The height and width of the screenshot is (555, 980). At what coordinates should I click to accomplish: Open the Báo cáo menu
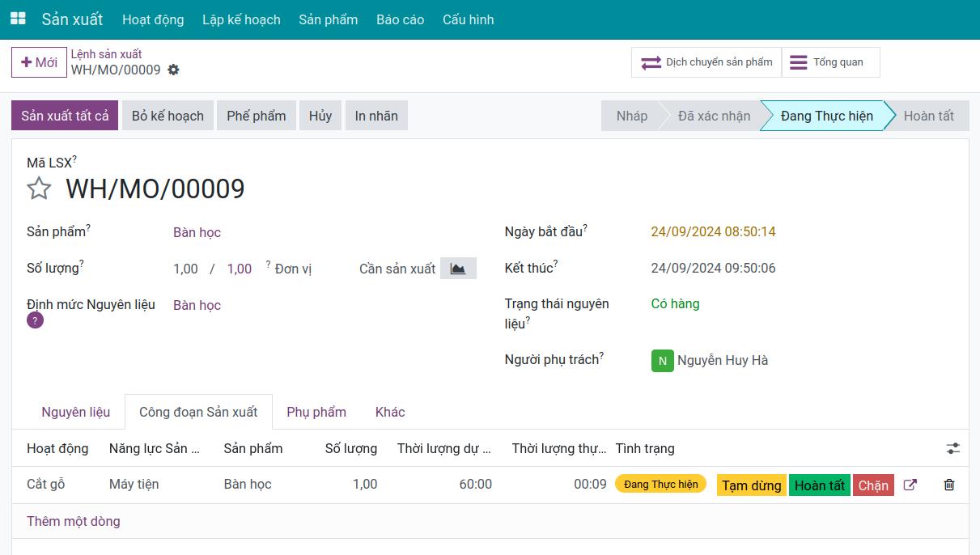400,19
